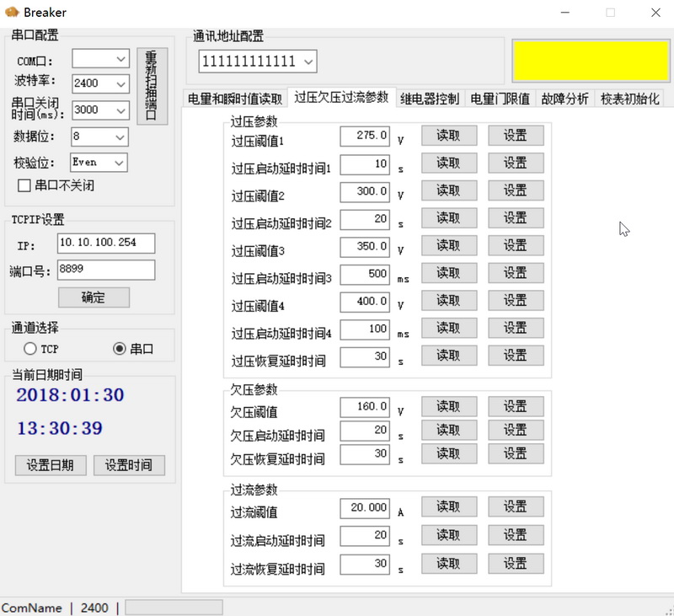Expand the 波特率 baud rate dropdown

(120, 83)
